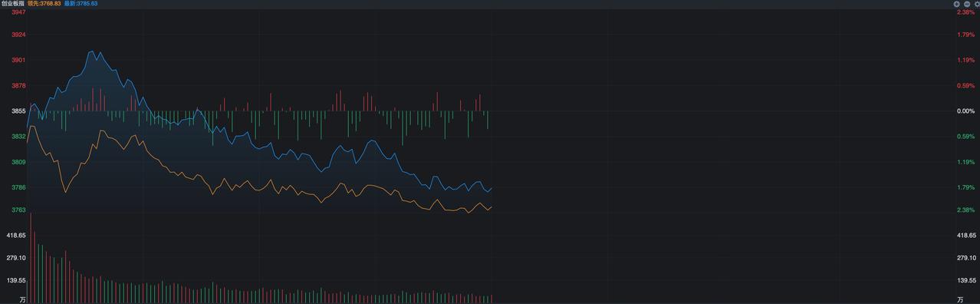Click the 3809 price axis label
Image resolution: width=980 pixels, height=304 pixels.
[18, 162]
